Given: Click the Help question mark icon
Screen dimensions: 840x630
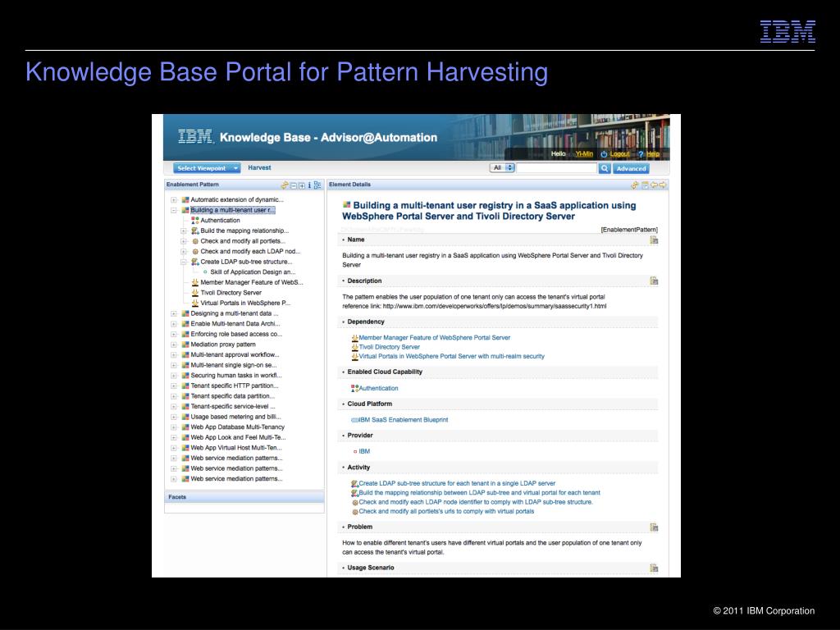Looking at the screenshot, I should (x=641, y=154).
